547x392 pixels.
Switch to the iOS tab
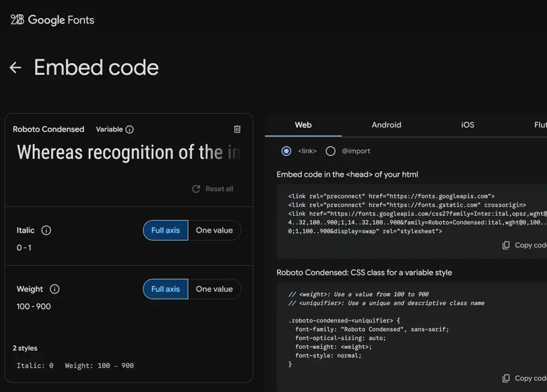pyautogui.click(x=468, y=125)
